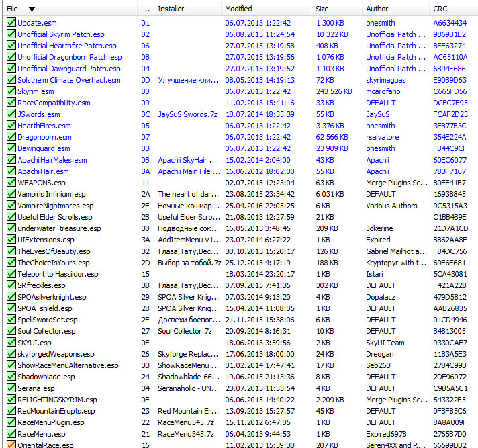Viewport: 478px width, 448px height.
Task: Toggle ApachiiHairMales.esm checkbox
Action: coord(11,159)
